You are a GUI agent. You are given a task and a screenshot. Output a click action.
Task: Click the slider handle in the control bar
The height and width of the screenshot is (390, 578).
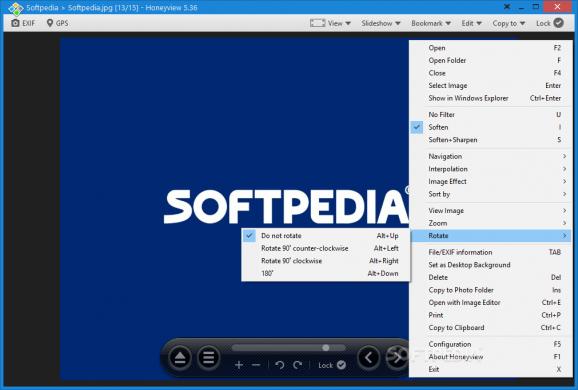pos(325,348)
